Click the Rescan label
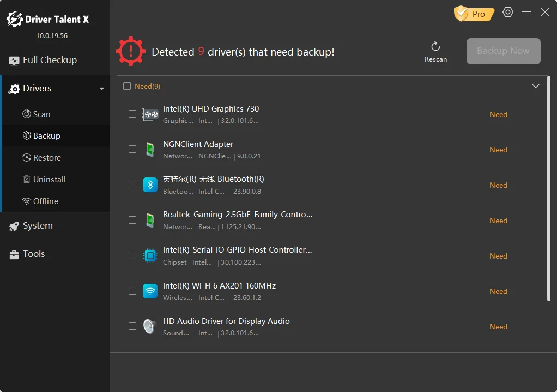This screenshot has height=392, width=557. click(435, 59)
